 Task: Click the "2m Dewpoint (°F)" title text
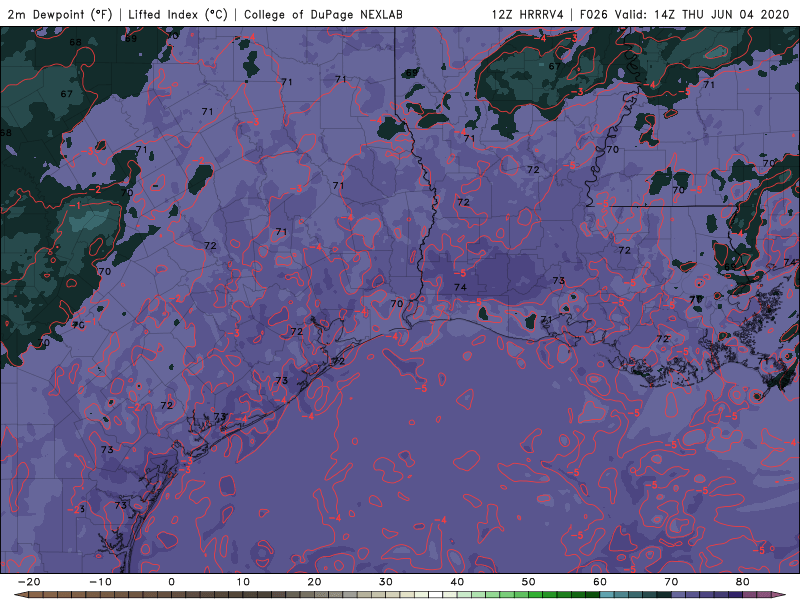click(60, 15)
